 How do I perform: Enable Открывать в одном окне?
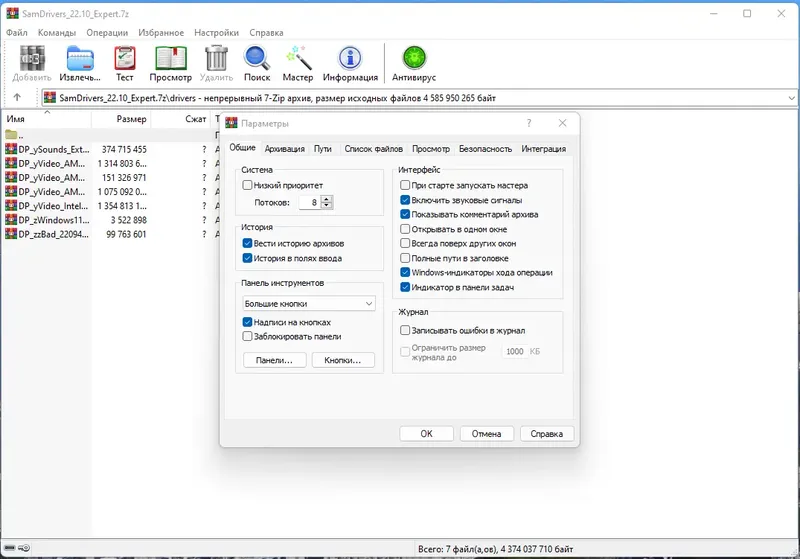(405, 229)
